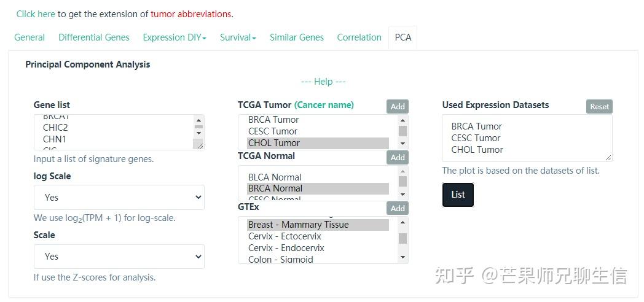
Task: Open the Scale Z-score dropdown
Action: (119, 257)
